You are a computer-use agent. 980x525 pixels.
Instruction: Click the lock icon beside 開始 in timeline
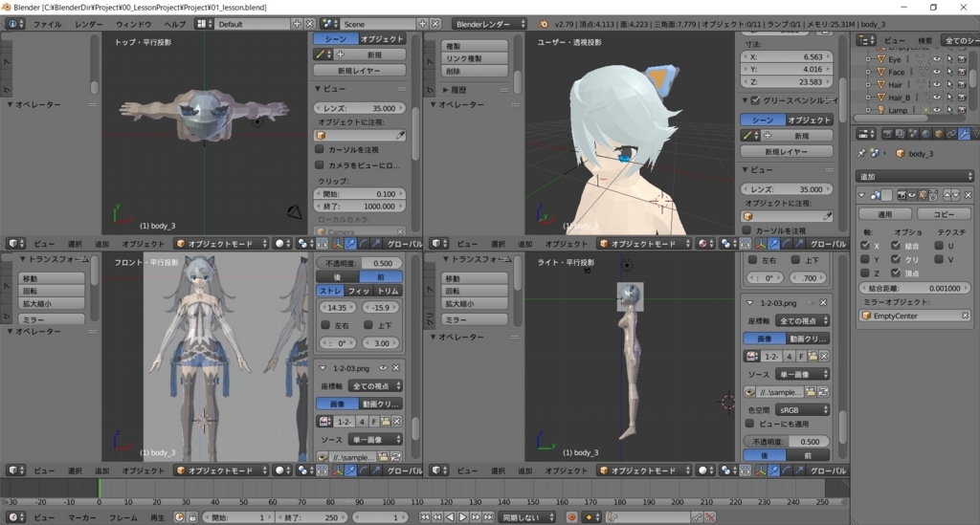point(192,517)
